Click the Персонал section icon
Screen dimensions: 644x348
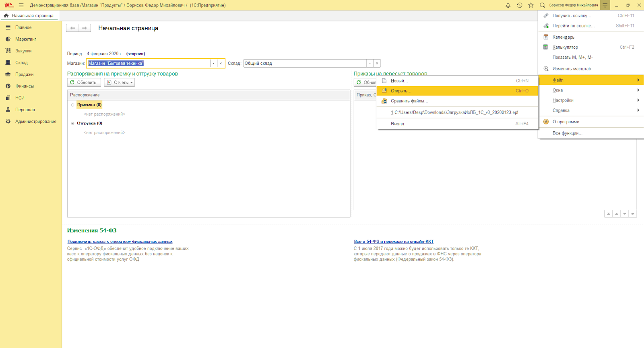click(8, 110)
